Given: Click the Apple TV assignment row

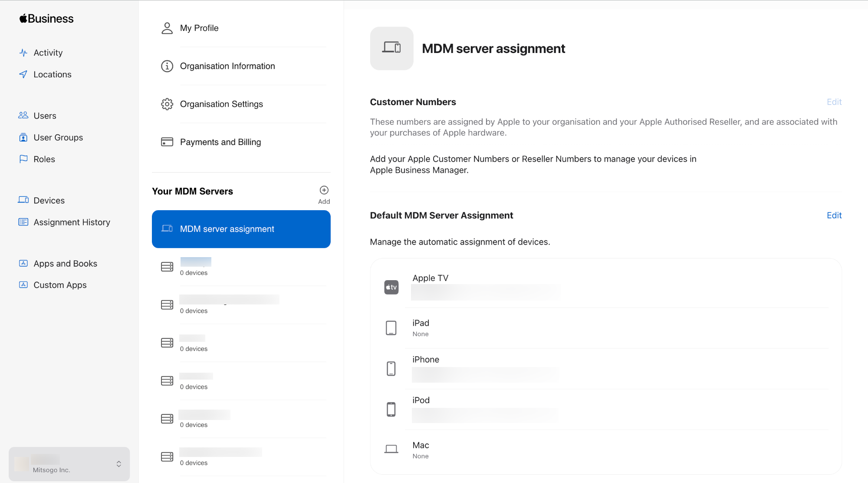Looking at the screenshot, I should 606,287.
